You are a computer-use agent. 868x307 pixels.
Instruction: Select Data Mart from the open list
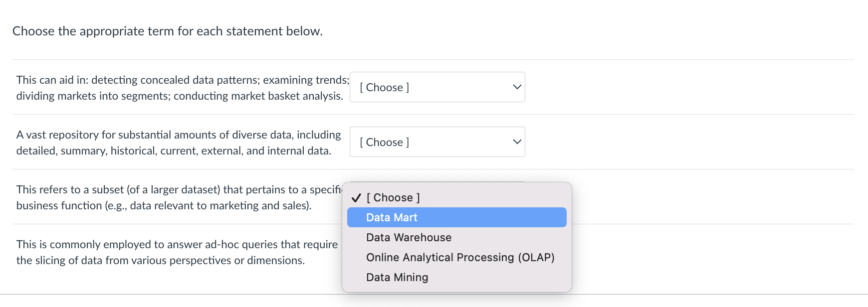pyautogui.click(x=392, y=217)
